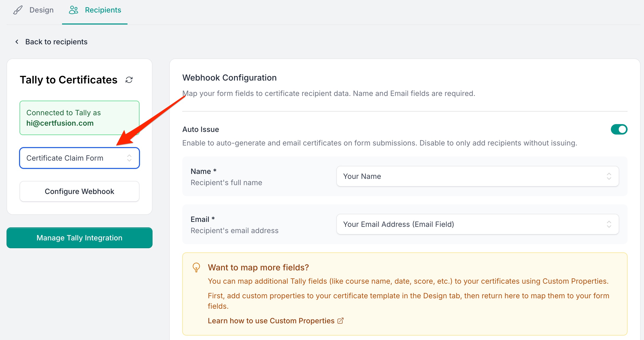Select the Recipients tab
This screenshot has width=644, height=340.
[x=103, y=10]
